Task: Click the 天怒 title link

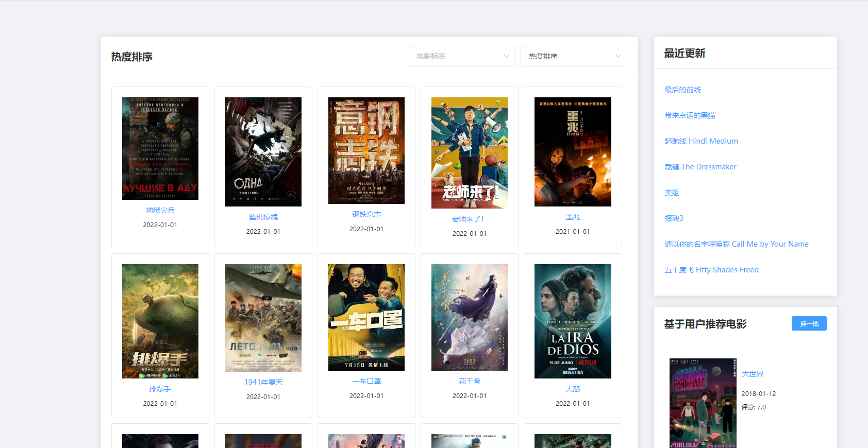Action: (573, 389)
